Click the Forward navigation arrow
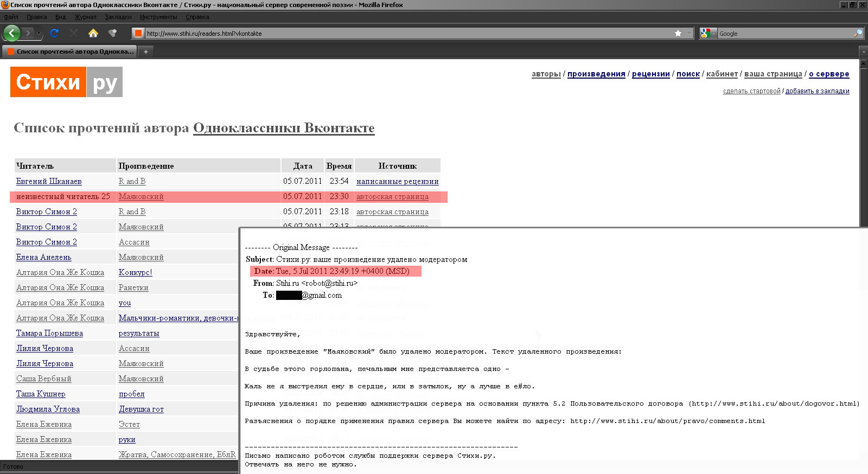Image resolution: width=868 pixels, height=474 pixels. [28, 33]
